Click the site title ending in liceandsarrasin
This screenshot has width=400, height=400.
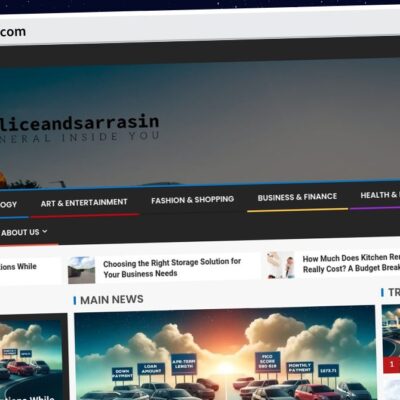point(79,123)
